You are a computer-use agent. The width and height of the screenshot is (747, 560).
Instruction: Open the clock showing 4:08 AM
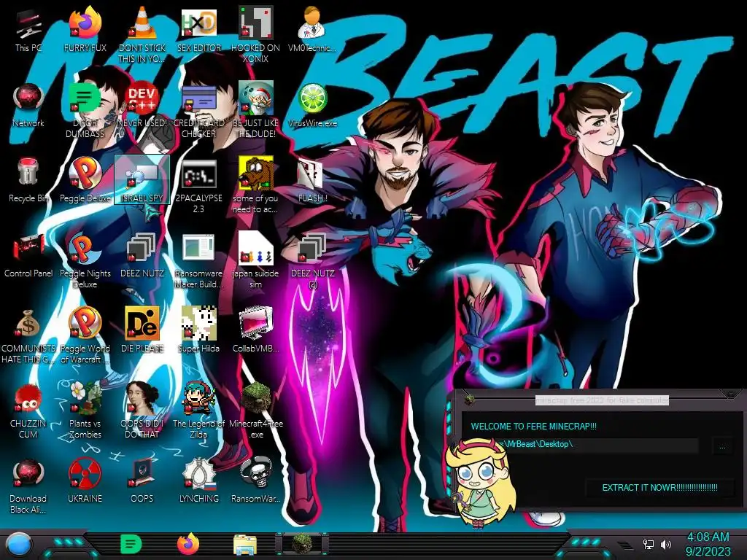[708, 544]
